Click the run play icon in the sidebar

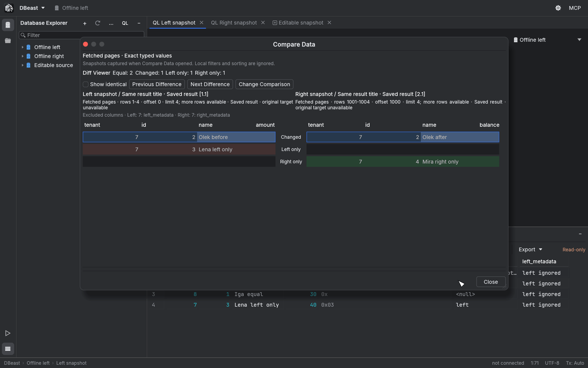8,333
